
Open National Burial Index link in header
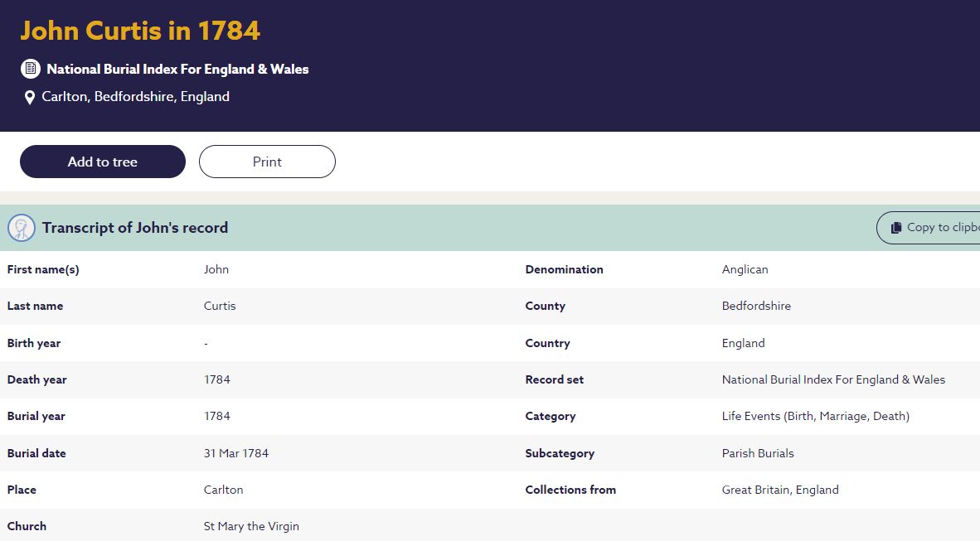pos(177,70)
